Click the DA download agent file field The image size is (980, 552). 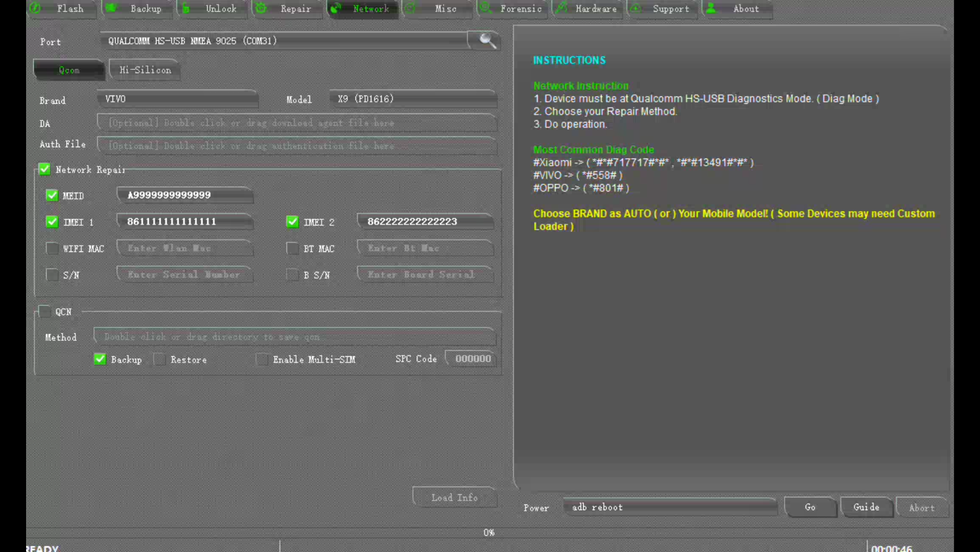point(297,123)
